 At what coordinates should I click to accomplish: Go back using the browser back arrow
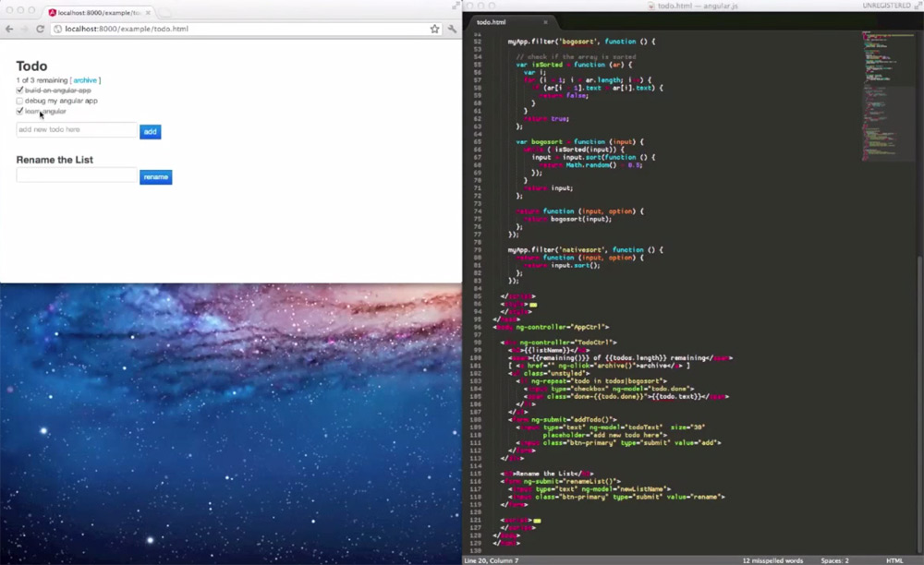(9, 29)
